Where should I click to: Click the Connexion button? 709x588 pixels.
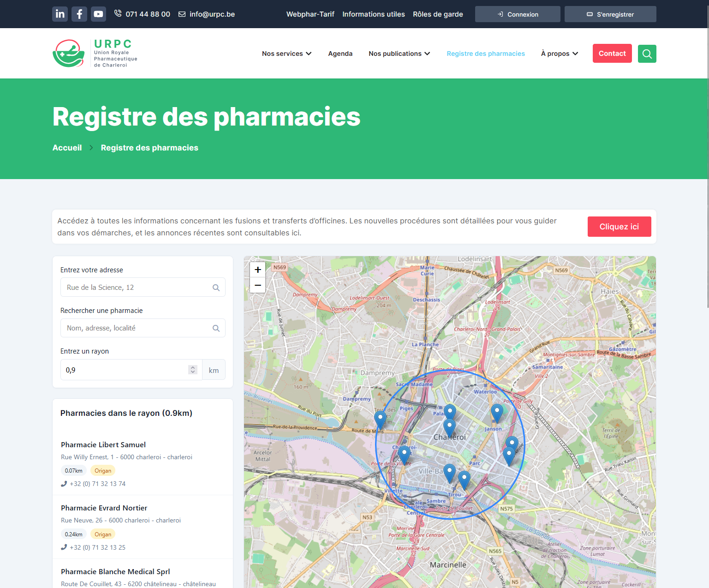[518, 14]
